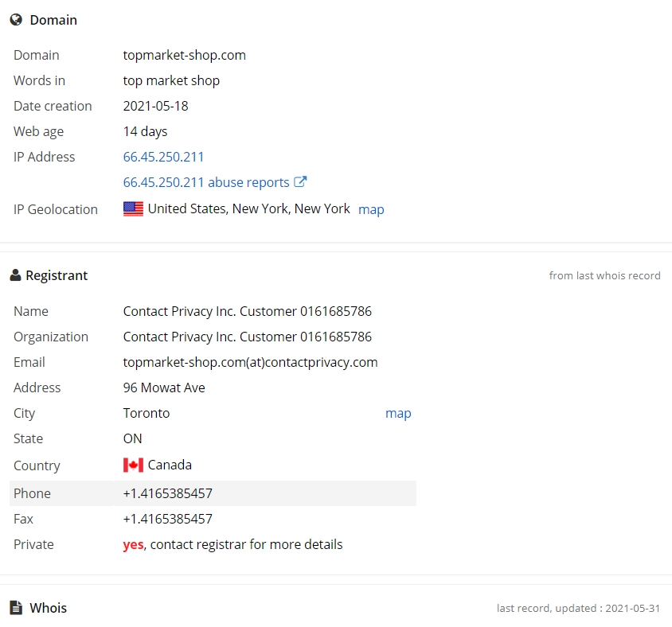
Task: Open map link in the Toronto city row
Action: pos(398,413)
